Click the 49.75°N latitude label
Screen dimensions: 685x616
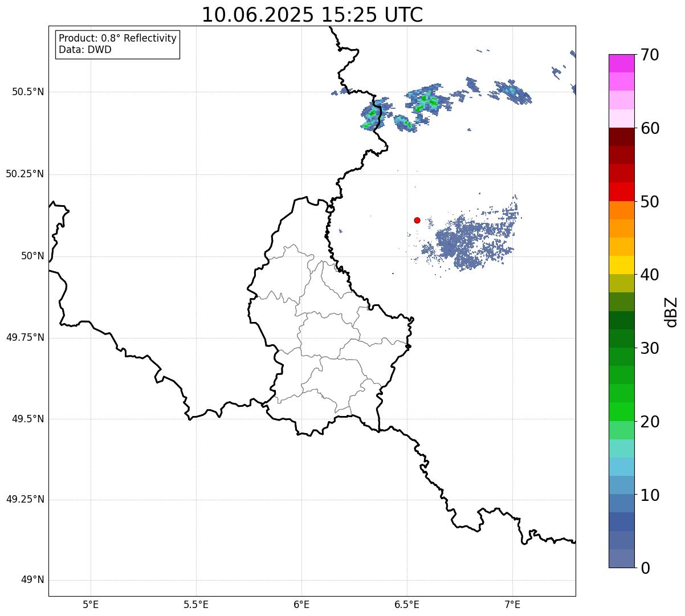click(x=25, y=337)
